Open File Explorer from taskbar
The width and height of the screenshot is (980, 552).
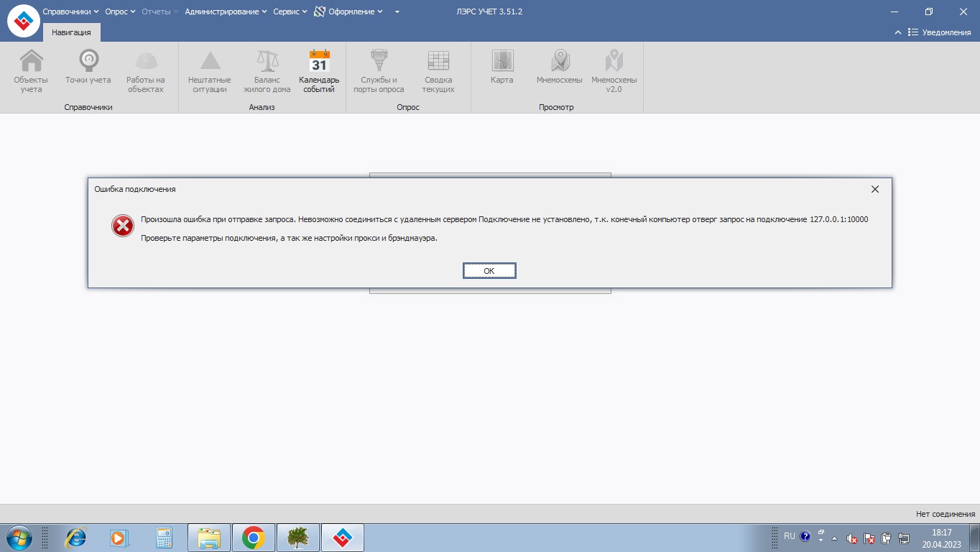coord(209,538)
